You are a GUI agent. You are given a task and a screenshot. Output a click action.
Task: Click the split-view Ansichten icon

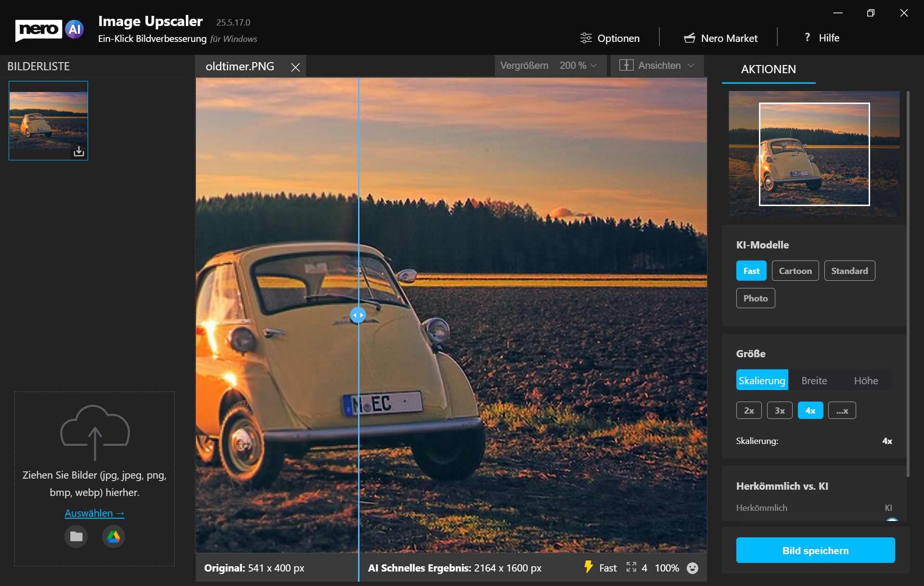click(x=626, y=65)
